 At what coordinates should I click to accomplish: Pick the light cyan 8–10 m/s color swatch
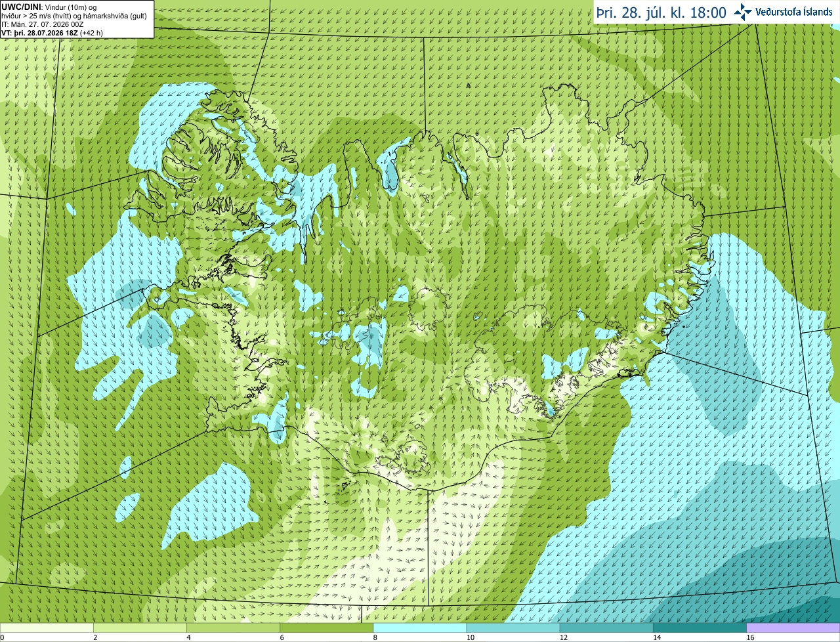pos(420,628)
